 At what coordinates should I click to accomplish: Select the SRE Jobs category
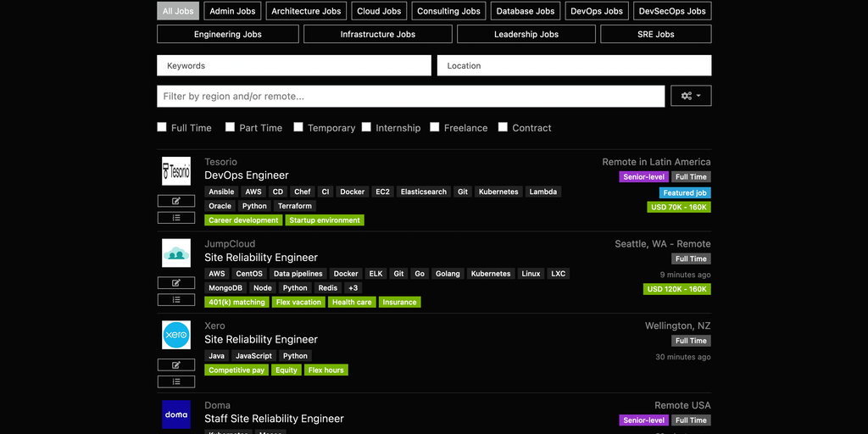point(655,34)
